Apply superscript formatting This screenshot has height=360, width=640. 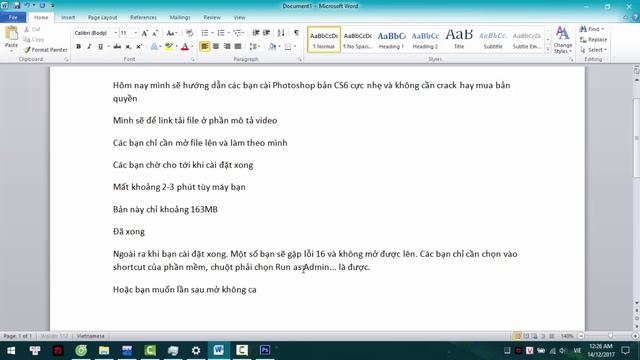(139, 47)
